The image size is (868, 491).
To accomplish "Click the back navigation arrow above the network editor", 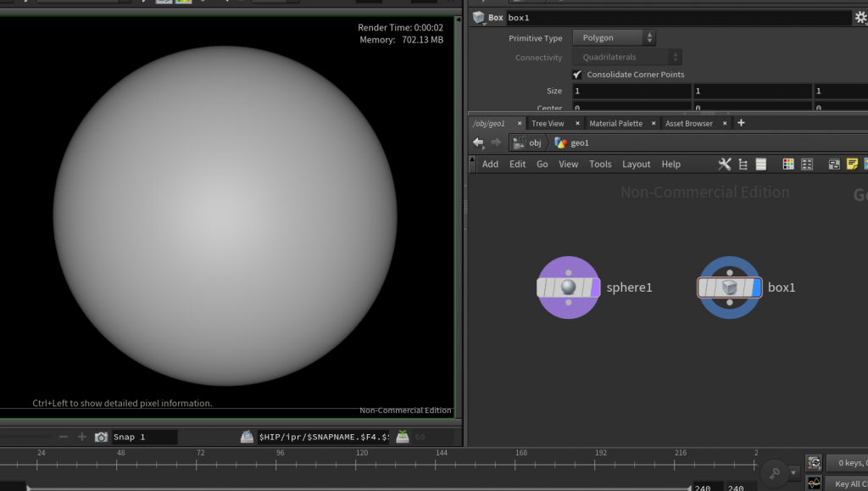I will coord(477,142).
